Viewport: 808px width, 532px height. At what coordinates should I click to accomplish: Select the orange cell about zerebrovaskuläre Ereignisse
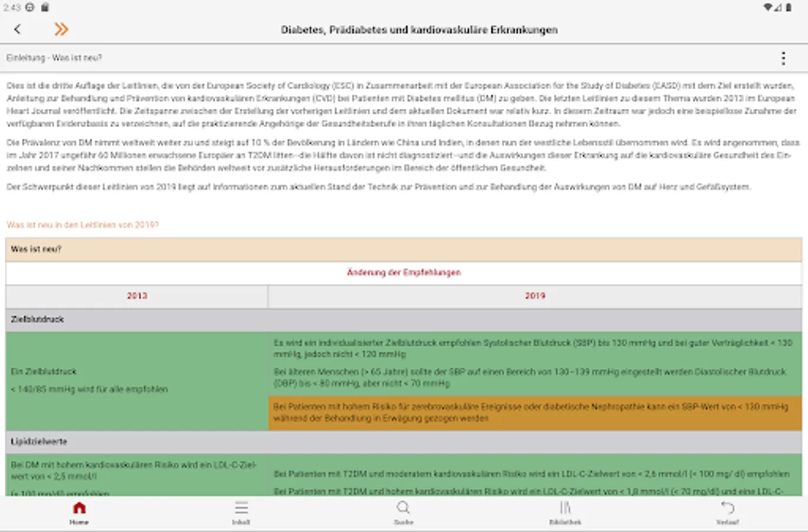point(535,413)
